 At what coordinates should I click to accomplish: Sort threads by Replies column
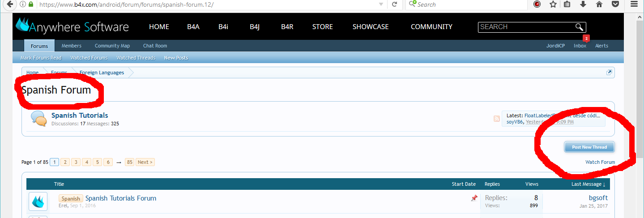pos(492,184)
